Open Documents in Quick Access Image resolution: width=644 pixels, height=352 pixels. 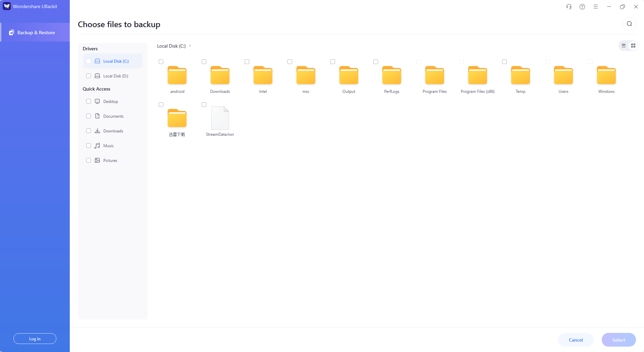click(113, 116)
